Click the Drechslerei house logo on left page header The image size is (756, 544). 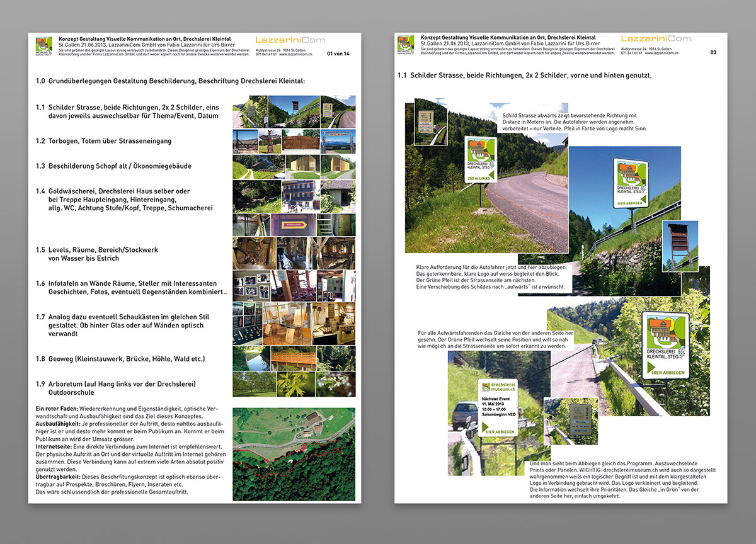click(x=45, y=46)
